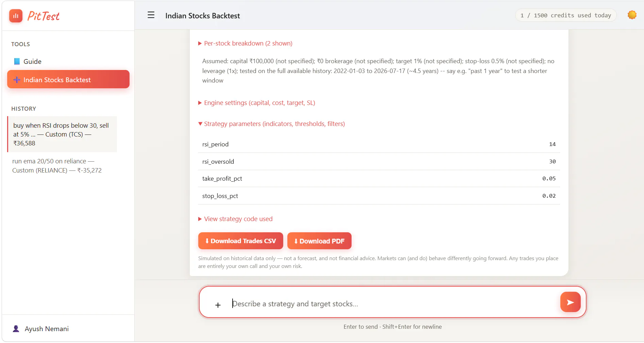
Task: Click the take_profit_pct value 0.05
Action: click(x=549, y=179)
